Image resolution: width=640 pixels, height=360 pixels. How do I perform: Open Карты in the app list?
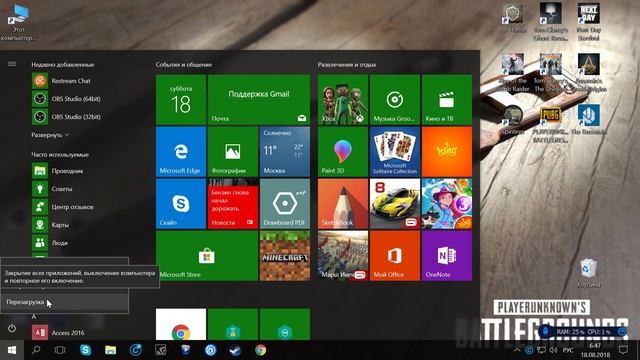pyautogui.click(x=51, y=225)
